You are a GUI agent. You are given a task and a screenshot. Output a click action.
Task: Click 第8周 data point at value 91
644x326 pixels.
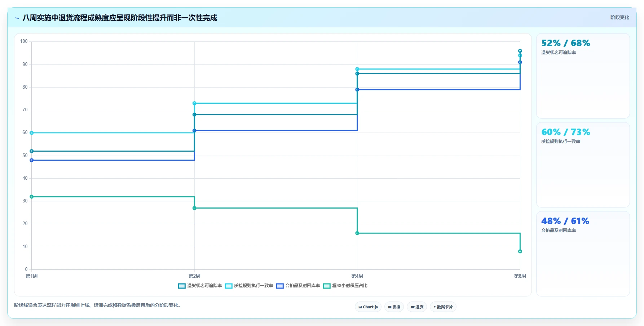(x=520, y=62)
